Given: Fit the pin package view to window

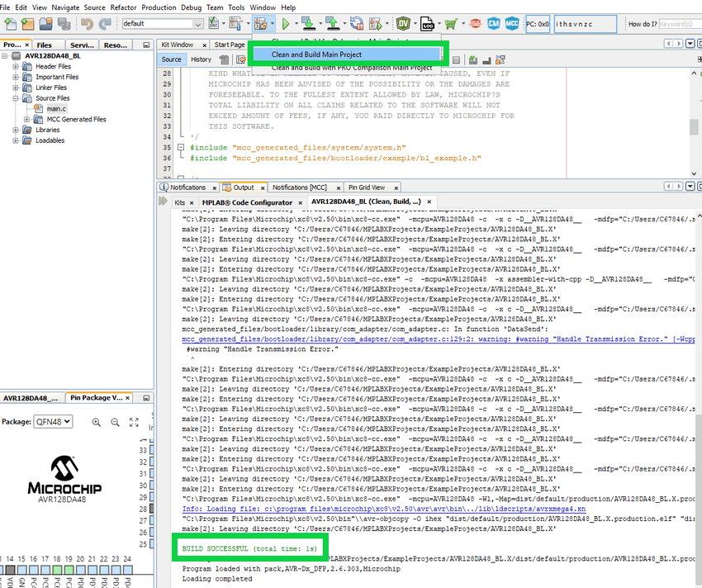Looking at the screenshot, I should click(x=135, y=422).
